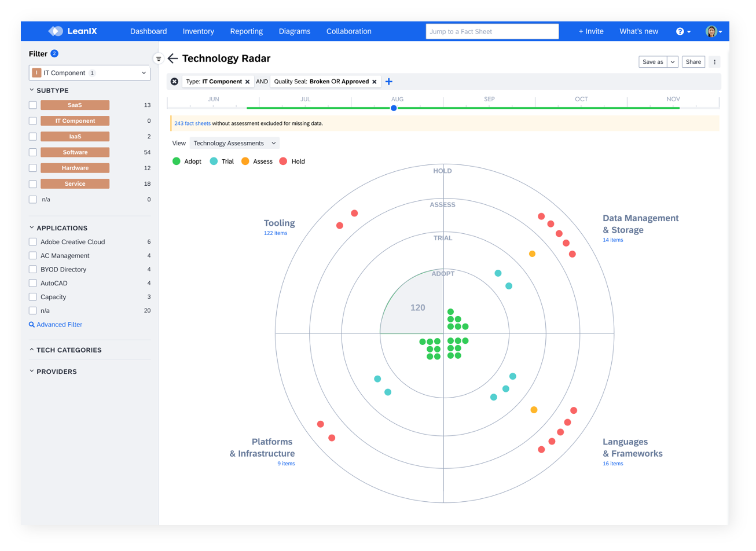The width and height of the screenshot is (756, 551).
Task: Click the back arrow beside Technology Radar
Action: point(173,58)
